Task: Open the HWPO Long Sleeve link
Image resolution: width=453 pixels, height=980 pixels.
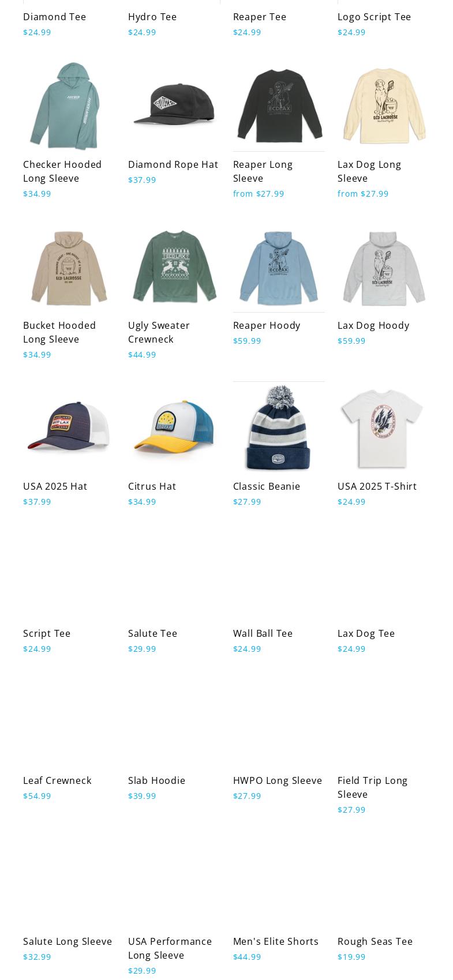Action: 278,780
